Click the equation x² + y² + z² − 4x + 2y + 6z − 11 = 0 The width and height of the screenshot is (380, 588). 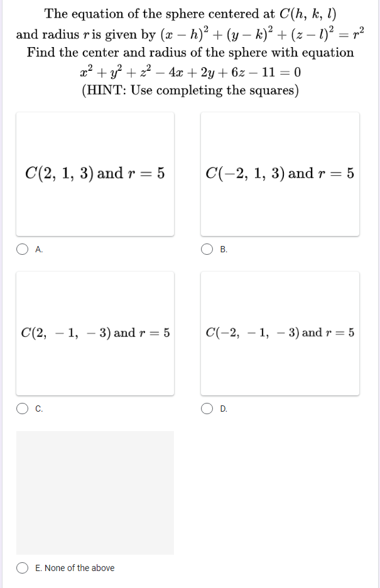tap(190, 72)
